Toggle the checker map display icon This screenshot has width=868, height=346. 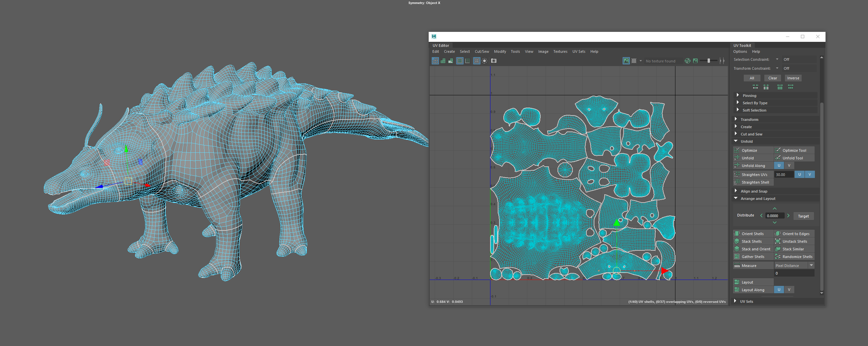coord(634,61)
